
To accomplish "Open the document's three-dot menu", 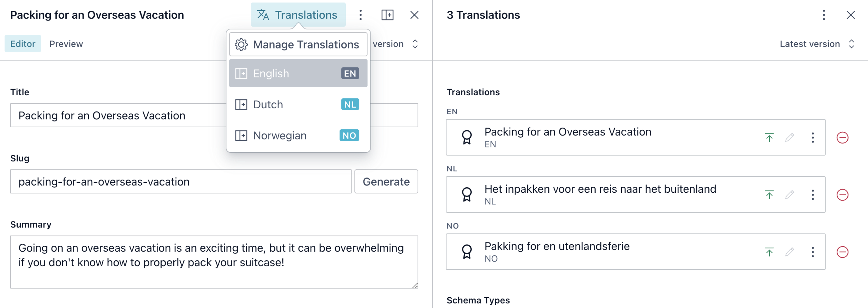I will tap(360, 15).
